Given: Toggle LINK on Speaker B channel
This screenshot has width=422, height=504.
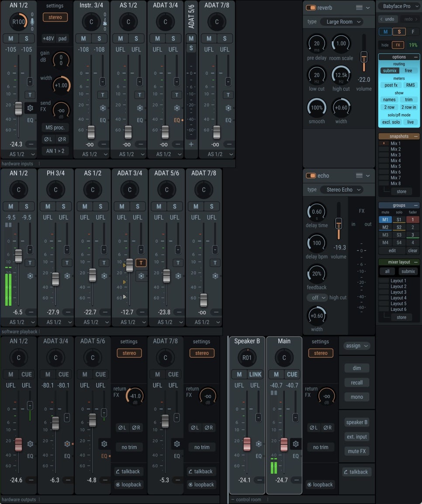Looking at the screenshot, I should (255, 375).
